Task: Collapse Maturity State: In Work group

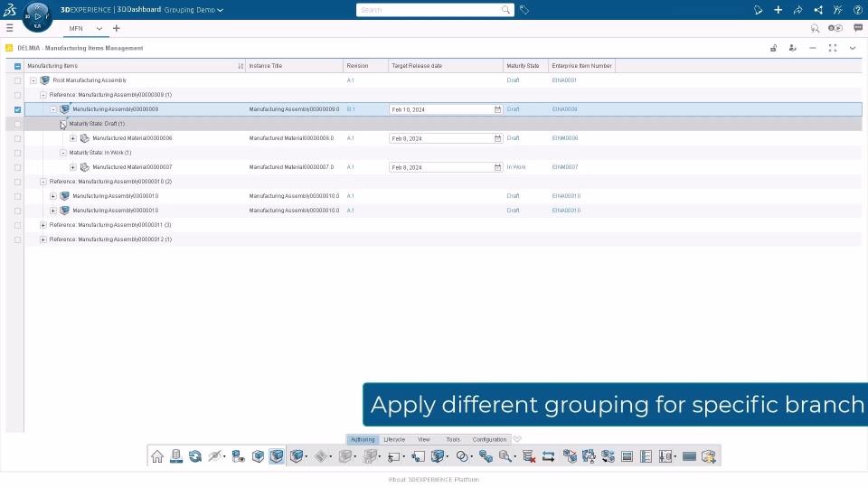Action: [x=63, y=153]
